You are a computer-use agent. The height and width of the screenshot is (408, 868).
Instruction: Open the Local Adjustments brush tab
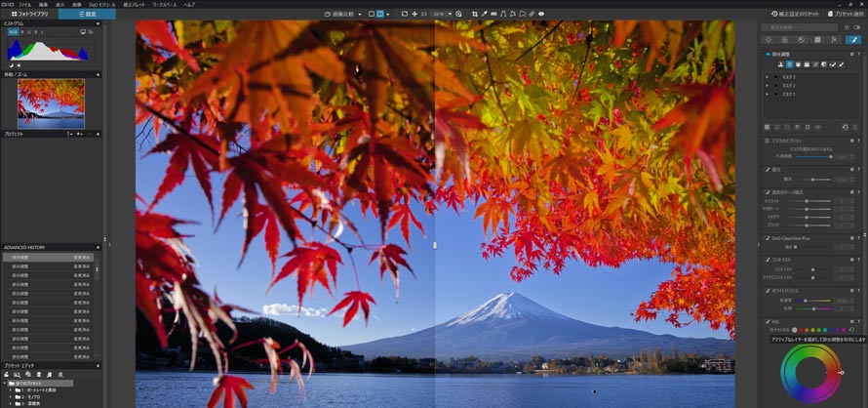pos(853,40)
